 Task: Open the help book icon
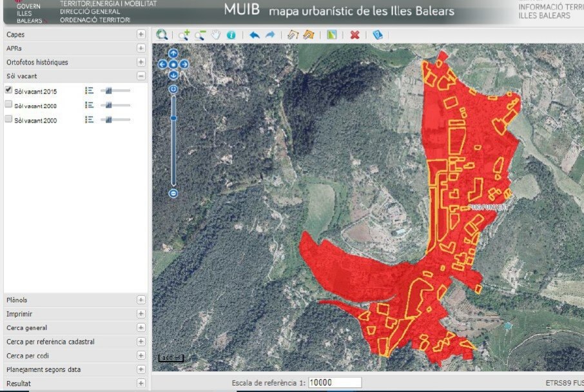[378, 35]
